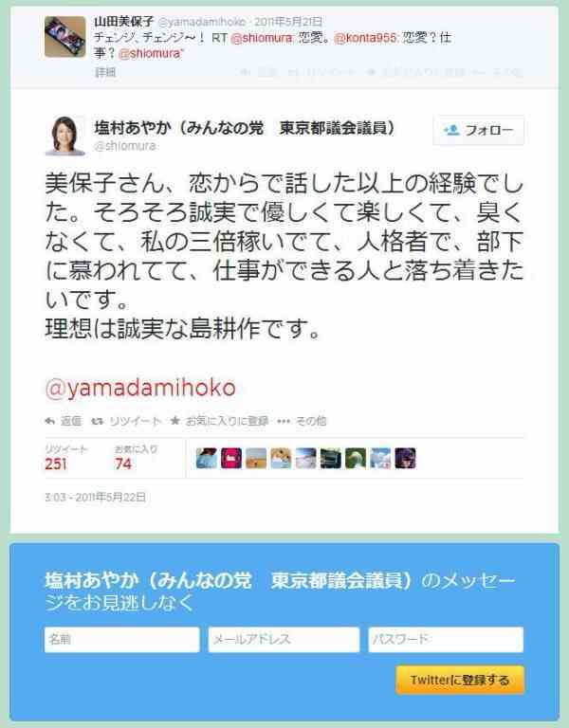Click Twitterに登録する signup button
Screen dimensions: 569x728
coord(460,681)
